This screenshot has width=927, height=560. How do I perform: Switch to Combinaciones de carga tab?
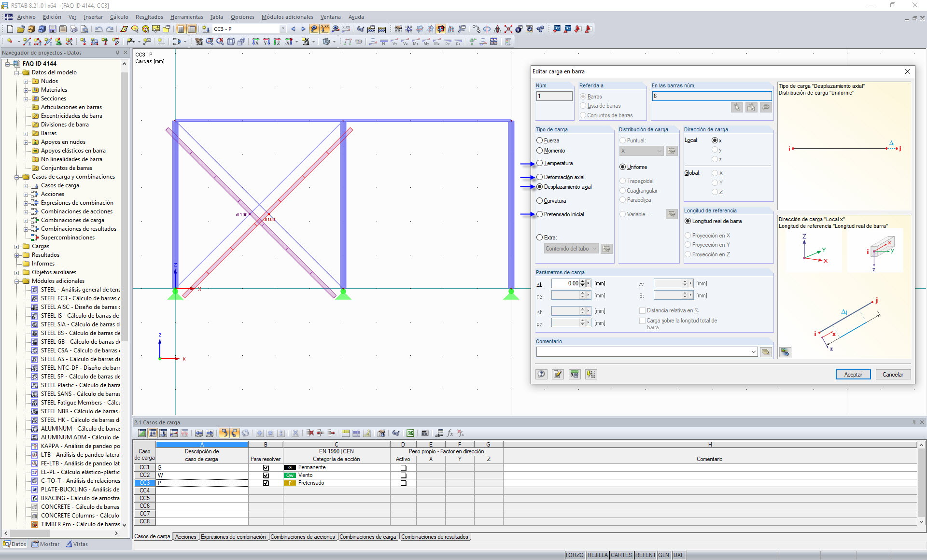pos(367,537)
